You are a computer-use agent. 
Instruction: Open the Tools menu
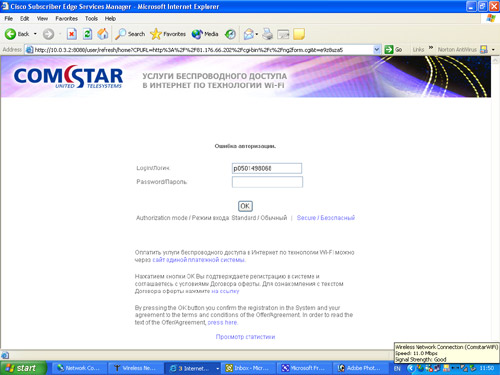coord(91,18)
